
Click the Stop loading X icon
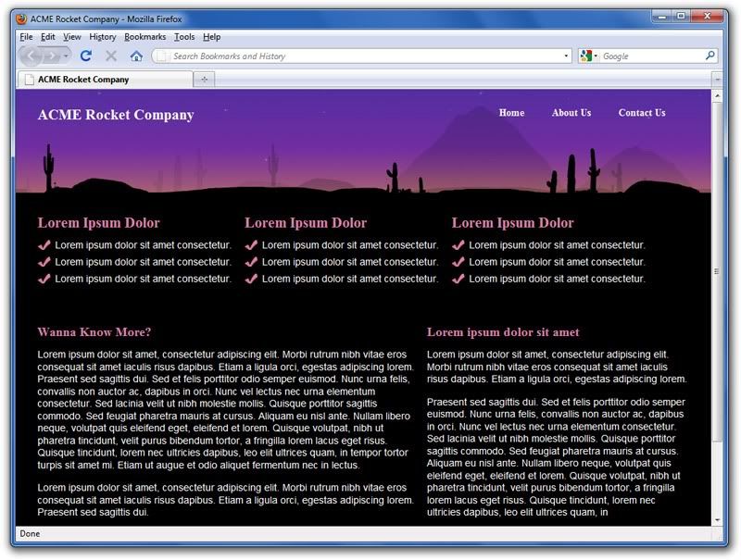(111, 56)
